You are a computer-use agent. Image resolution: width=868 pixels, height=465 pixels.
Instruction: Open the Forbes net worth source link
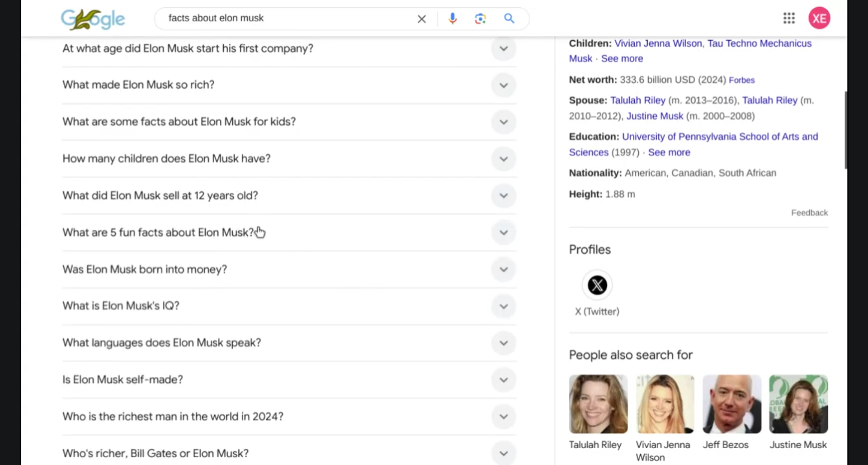(x=741, y=80)
